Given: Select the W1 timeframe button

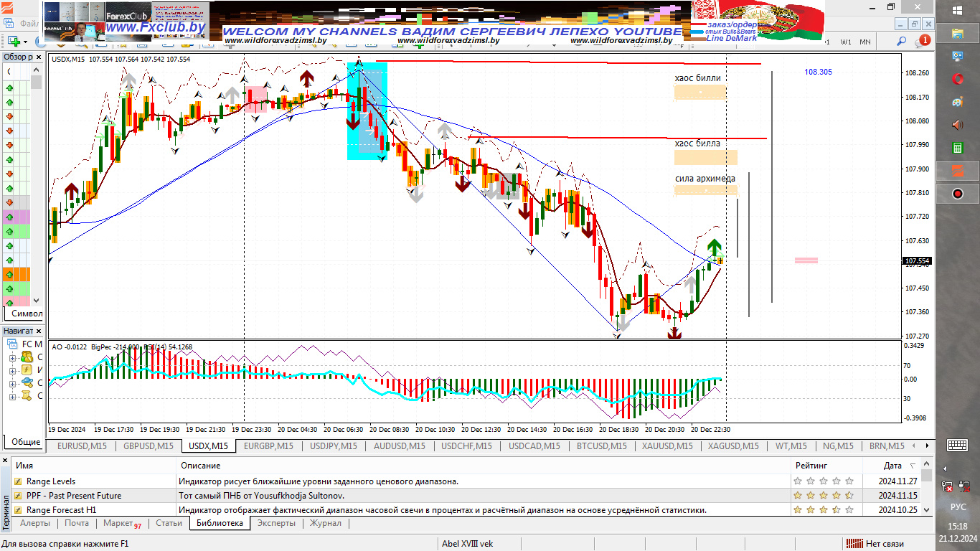Looking at the screenshot, I should click(847, 42).
